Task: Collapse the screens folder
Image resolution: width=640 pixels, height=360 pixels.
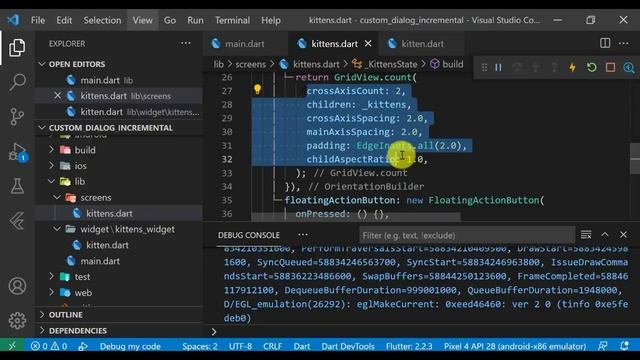Action: coord(96,198)
